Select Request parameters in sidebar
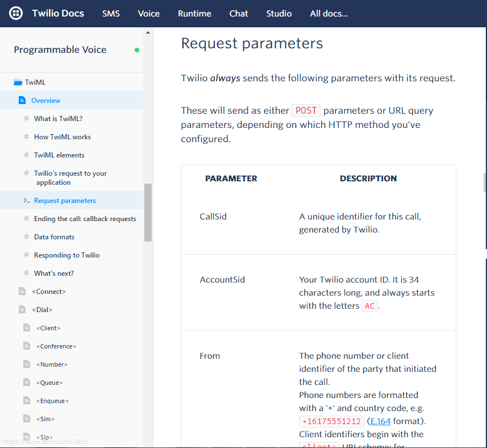Screen dimensions: 487x448 (65, 200)
